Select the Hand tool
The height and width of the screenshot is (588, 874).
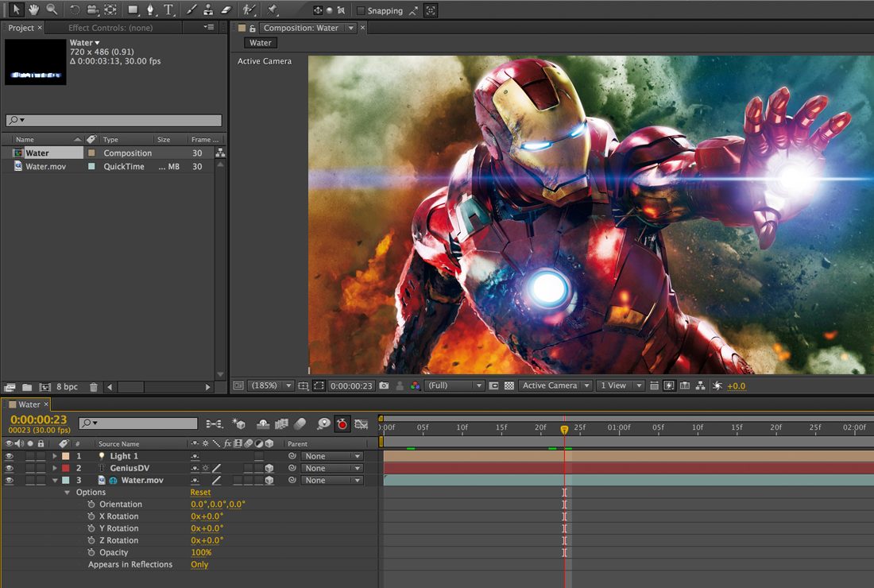pyautogui.click(x=34, y=10)
